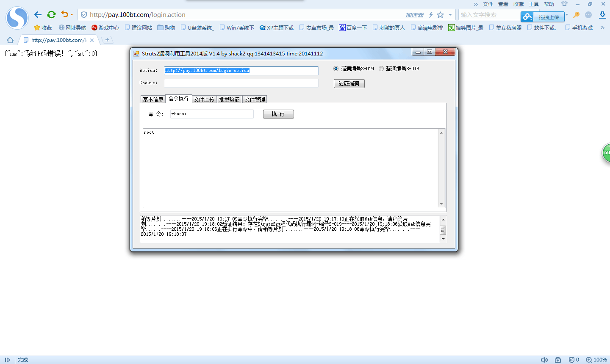
Task: Click the 拖拽上传 cloud upload button
Action: pyautogui.click(x=543, y=17)
